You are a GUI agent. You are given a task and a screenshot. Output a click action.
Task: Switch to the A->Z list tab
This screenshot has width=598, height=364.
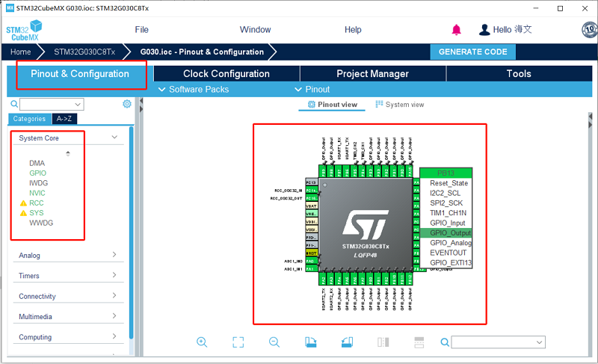[65, 119]
